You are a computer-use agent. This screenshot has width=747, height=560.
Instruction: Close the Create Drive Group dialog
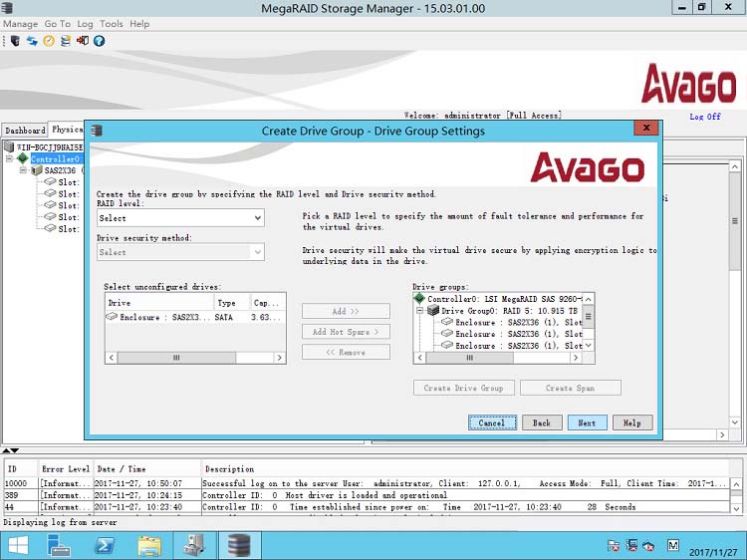tap(646, 128)
